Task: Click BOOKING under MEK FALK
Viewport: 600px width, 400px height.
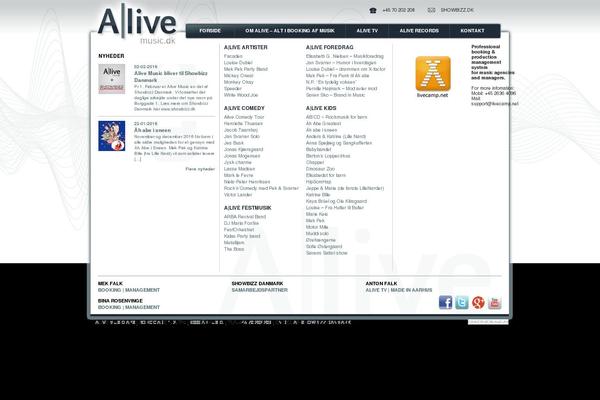Action: click(109, 290)
